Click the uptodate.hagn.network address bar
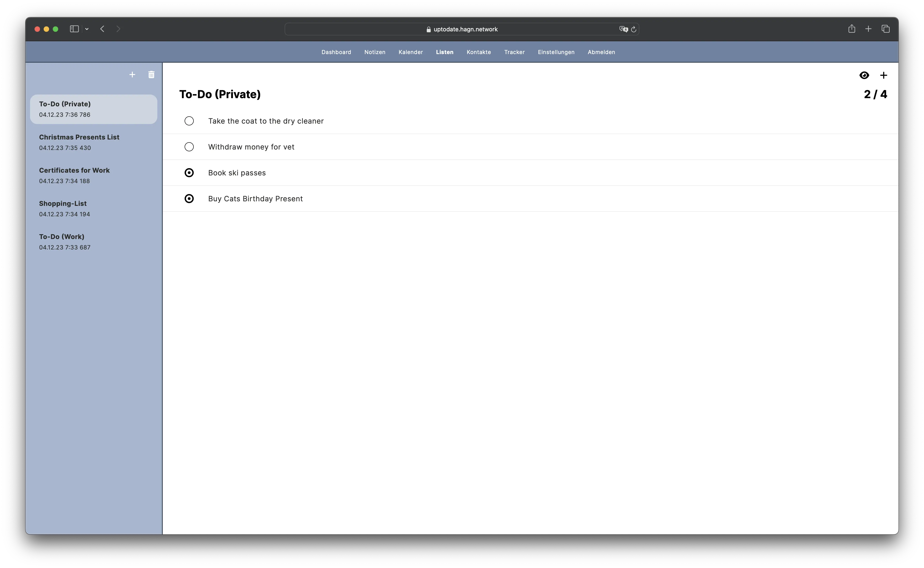This screenshot has height=568, width=924. pos(462,29)
